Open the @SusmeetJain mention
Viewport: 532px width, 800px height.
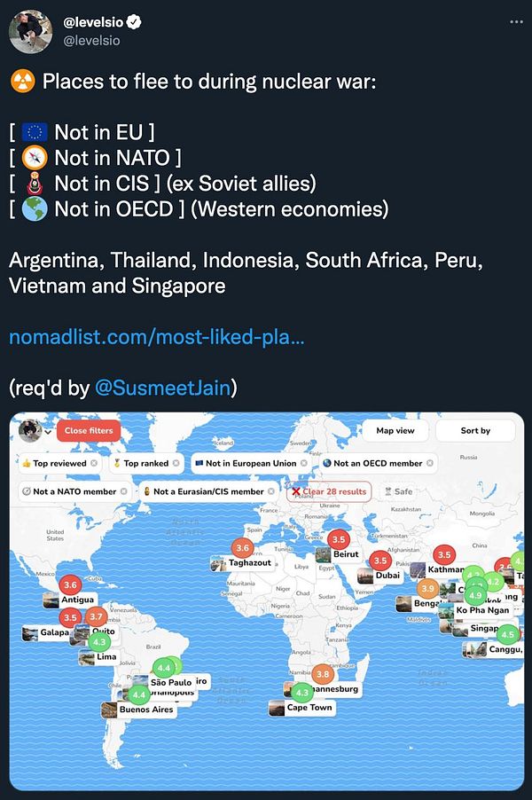[163, 388]
